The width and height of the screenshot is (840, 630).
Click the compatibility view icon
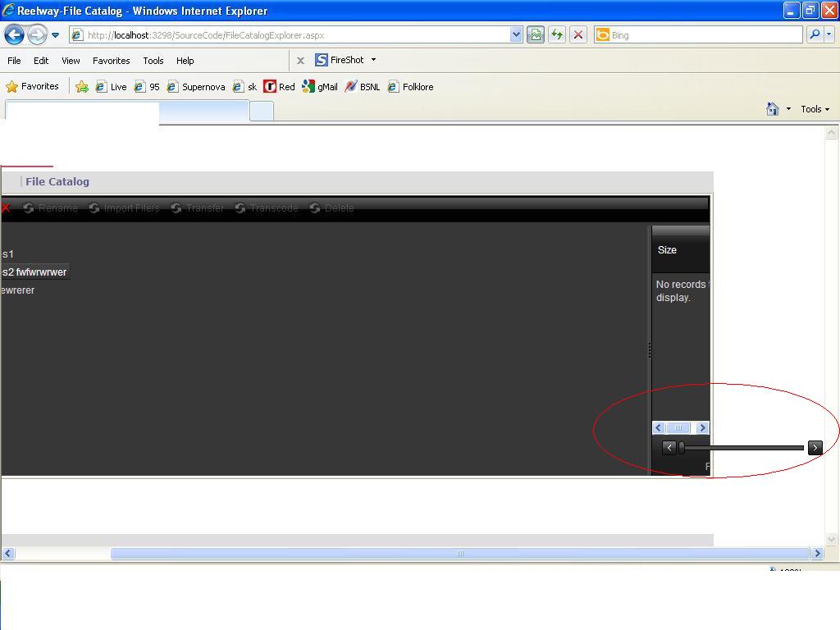535,35
